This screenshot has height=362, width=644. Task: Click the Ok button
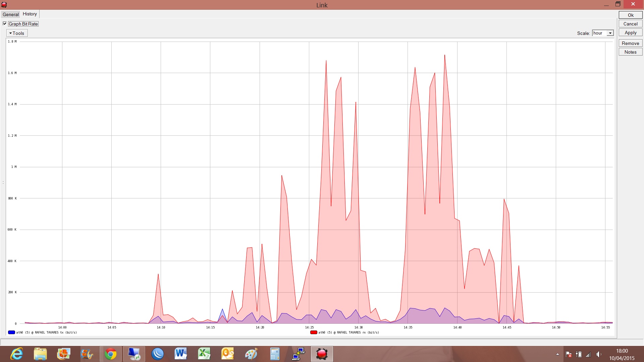[x=630, y=15]
